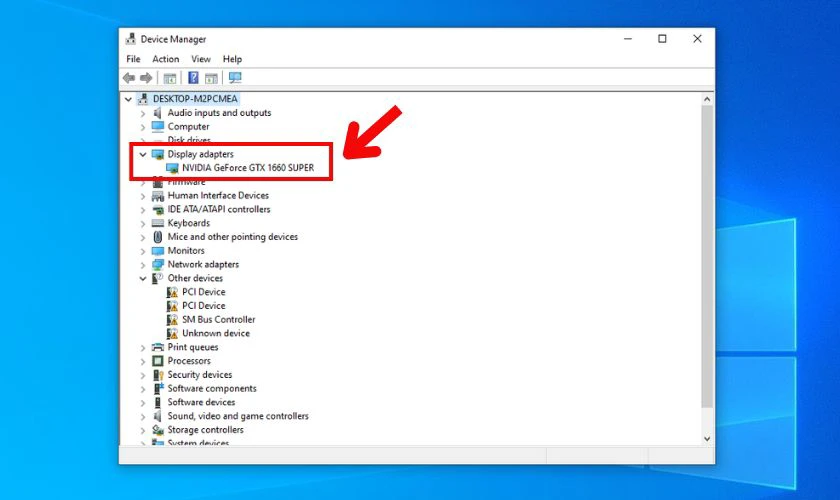
Task: Expand the Network adapters chevron
Action: click(142, 265)
